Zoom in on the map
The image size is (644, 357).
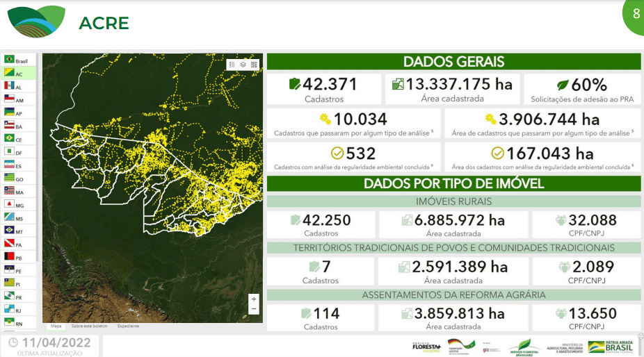254,299
